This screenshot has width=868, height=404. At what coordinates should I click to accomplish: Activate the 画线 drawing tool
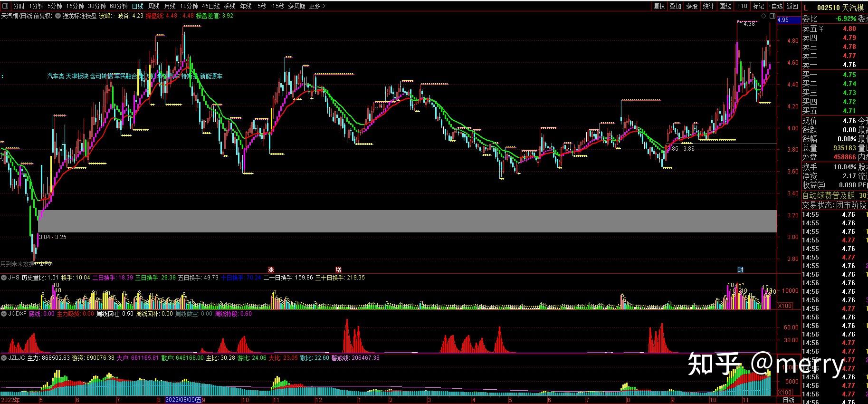[725, 6]
